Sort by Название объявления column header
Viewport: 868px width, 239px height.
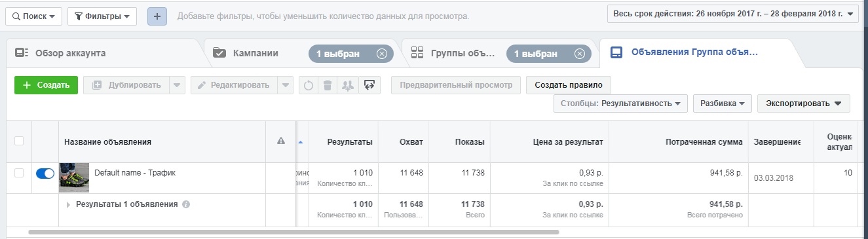click(107, 141)
